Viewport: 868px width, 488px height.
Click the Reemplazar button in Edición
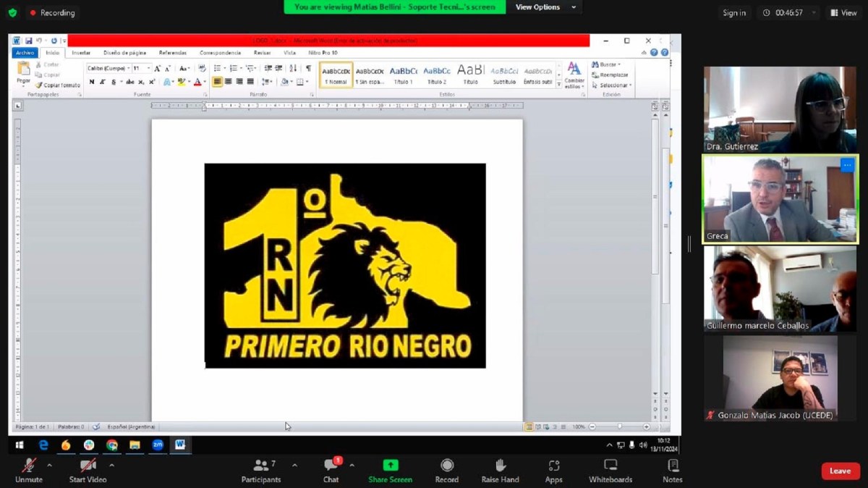click(610, 75)
